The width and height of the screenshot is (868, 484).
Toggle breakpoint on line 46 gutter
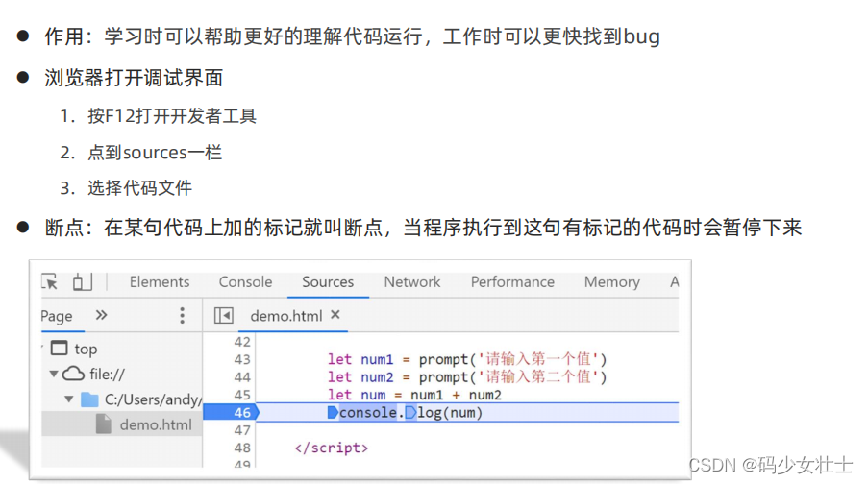tap(232, 412)
